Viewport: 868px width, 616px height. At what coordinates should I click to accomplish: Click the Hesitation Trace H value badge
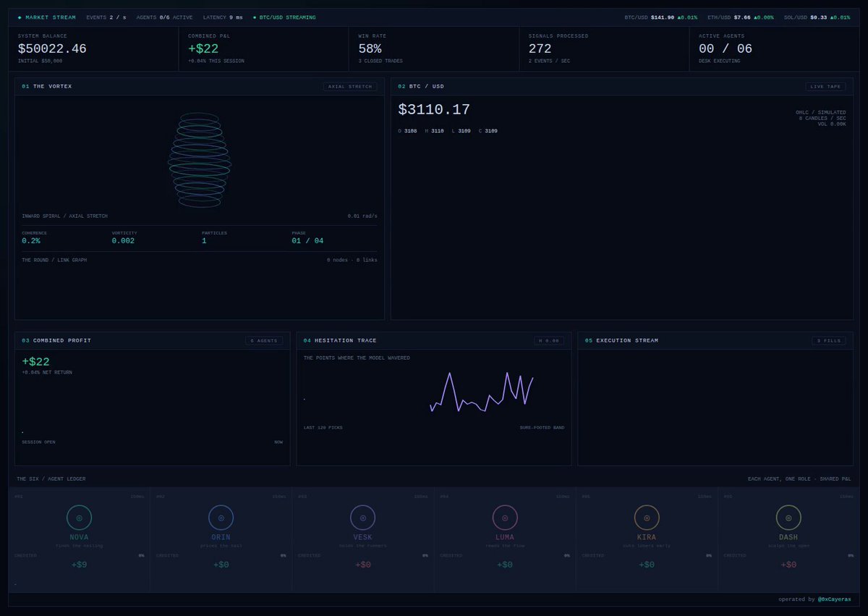pos(549,340)
